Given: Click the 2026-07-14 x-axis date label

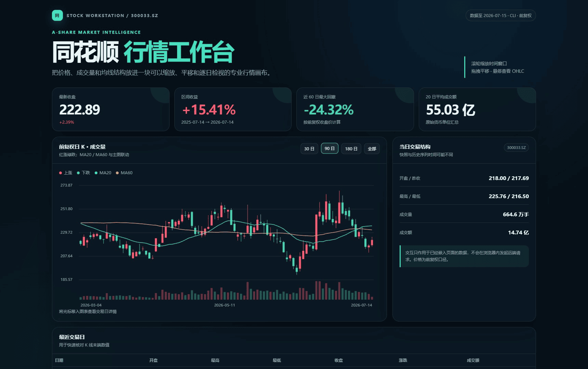Looking at the screenshot, I should click(361, 305).
